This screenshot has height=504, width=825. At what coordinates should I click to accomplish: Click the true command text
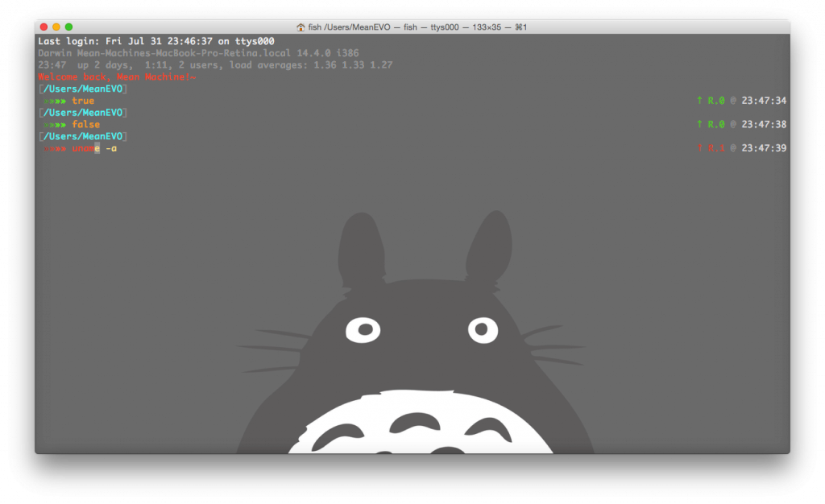pyautogui.click(x=83, y=101)
